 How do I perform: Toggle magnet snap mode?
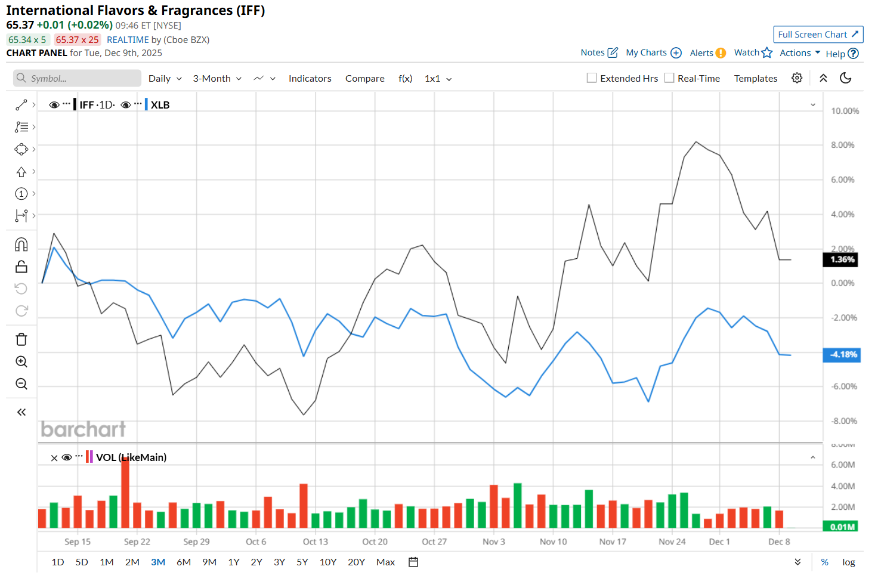tap(21, 245)
